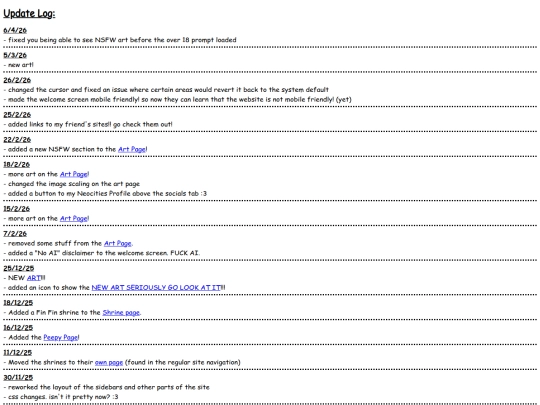
Task: Click the 'new art!' entry
Action: [19, 65]
